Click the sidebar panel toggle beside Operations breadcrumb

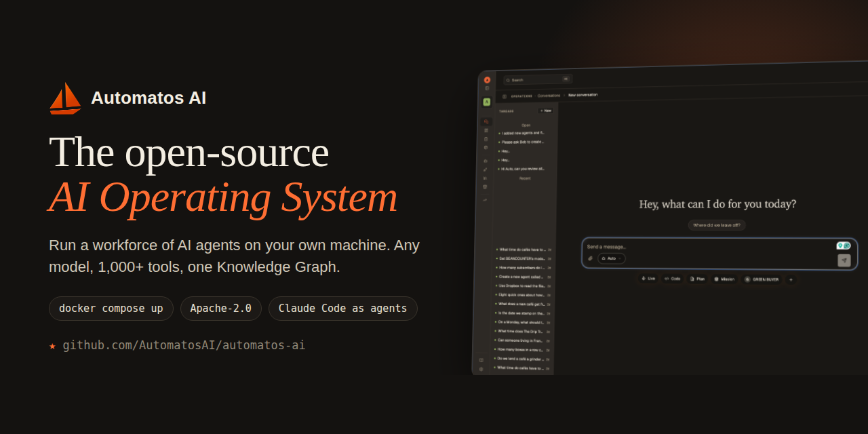coord(504,96)
